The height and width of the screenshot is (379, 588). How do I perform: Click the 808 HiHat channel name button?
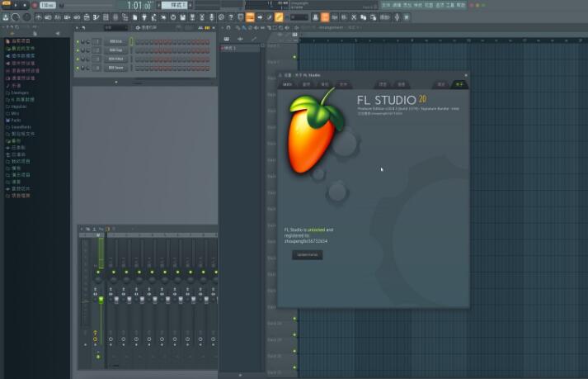coord(115,59)
